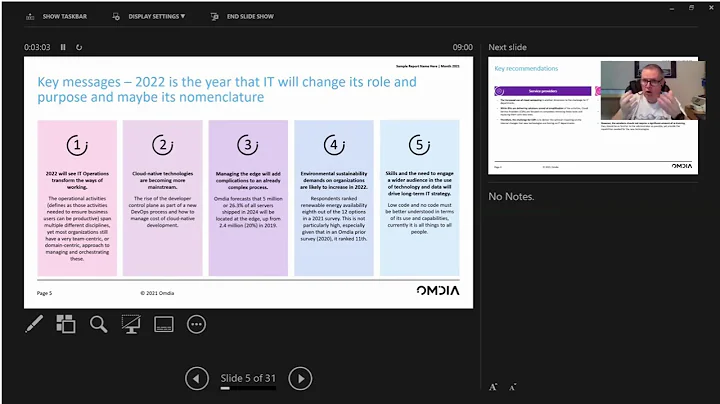Pause the presentation timer
Screen dimensions: 720x404
tap(63, 47)
